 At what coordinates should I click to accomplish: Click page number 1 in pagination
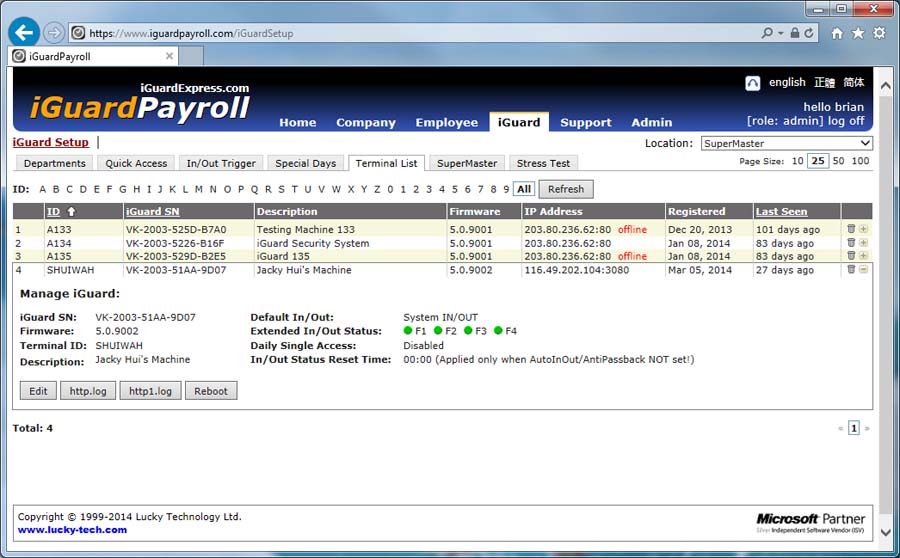854,428
